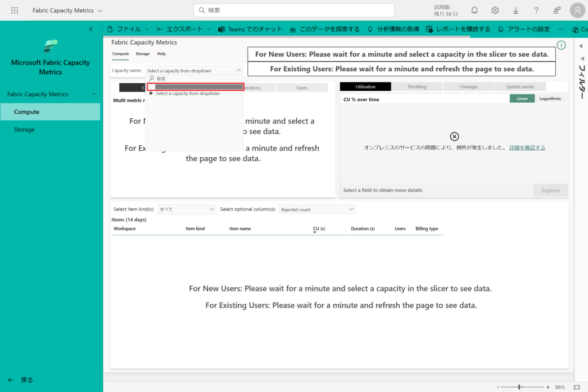
Task: Collapse the left navigation pane chevrons
Action: [91, 29]
